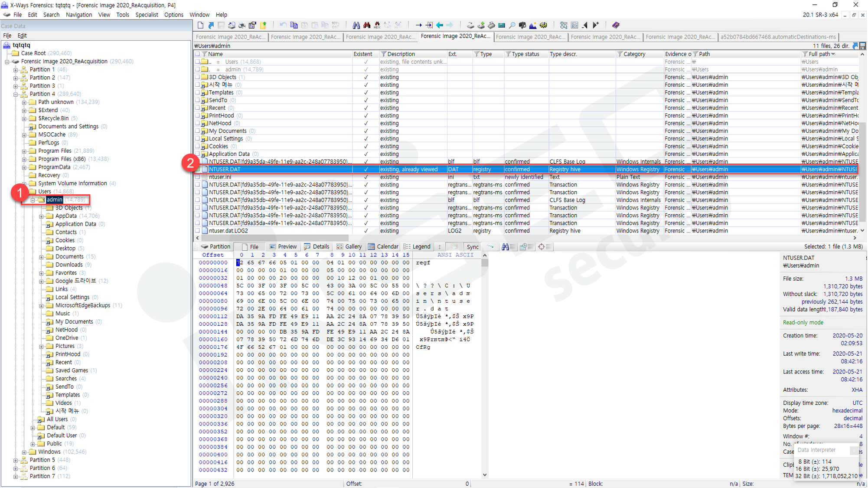Sort by the Type status column header

pos(525,54)
